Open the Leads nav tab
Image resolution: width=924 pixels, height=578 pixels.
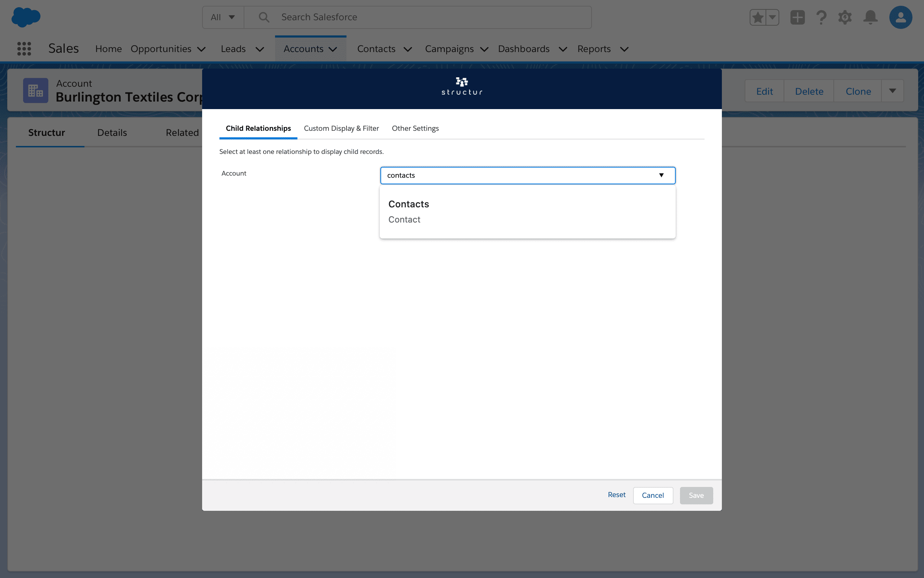233,48
